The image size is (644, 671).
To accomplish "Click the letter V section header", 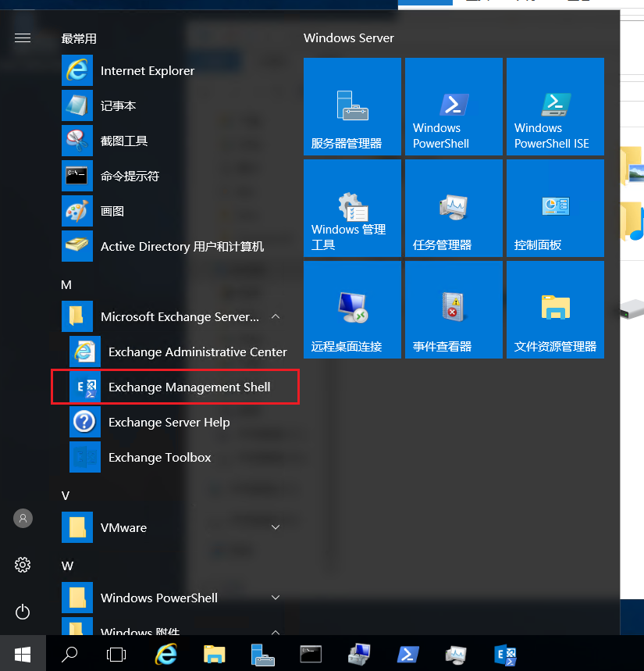I will pos(66,495).
